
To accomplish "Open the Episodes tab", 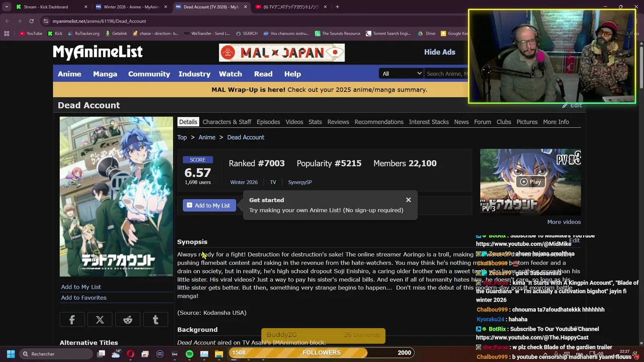I will [268, 122].
